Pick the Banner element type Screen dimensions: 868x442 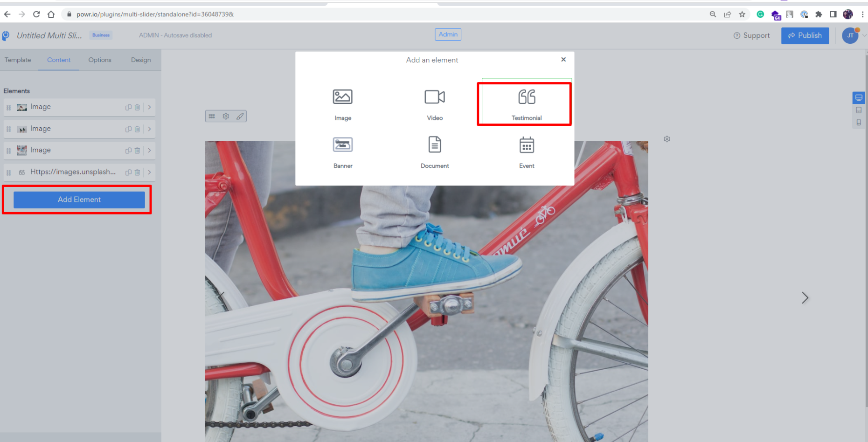(342, 152)
